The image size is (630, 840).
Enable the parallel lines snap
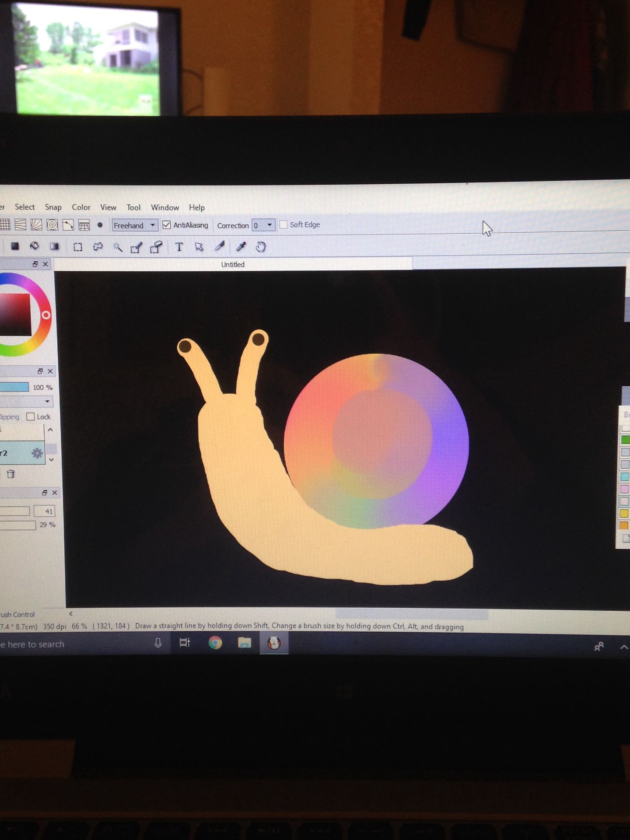(20, 225)
